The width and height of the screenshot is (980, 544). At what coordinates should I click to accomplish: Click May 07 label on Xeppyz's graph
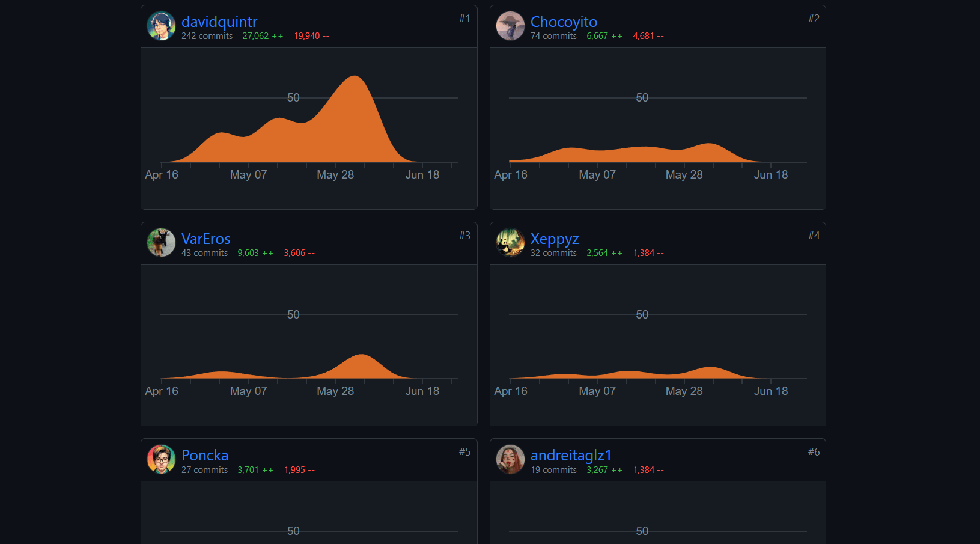597,391
